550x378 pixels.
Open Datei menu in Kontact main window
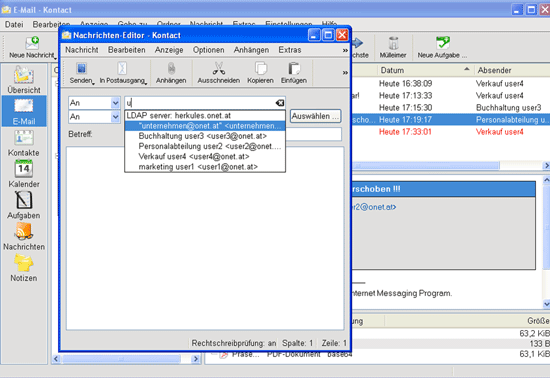pos(14,25)
